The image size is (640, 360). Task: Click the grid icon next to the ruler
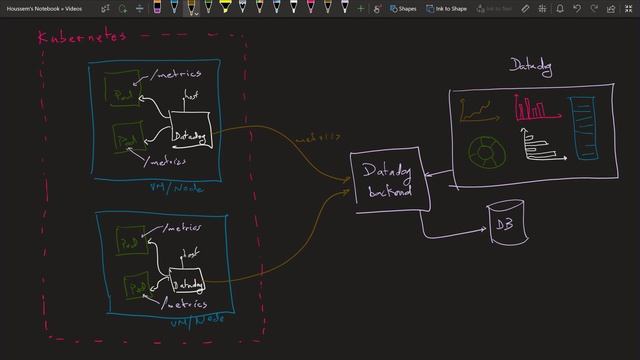542,9
